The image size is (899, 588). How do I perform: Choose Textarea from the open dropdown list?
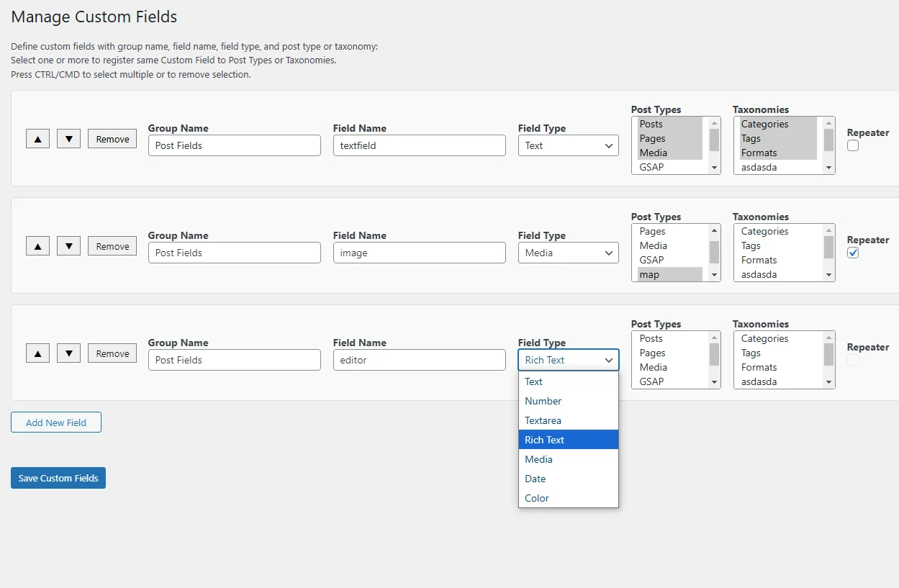pos(543,420)
